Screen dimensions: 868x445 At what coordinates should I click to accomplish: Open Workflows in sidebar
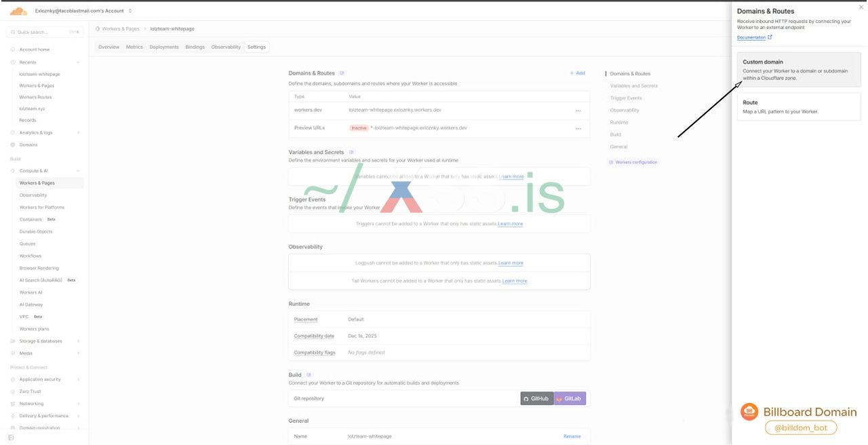click(x=31, y=256)
